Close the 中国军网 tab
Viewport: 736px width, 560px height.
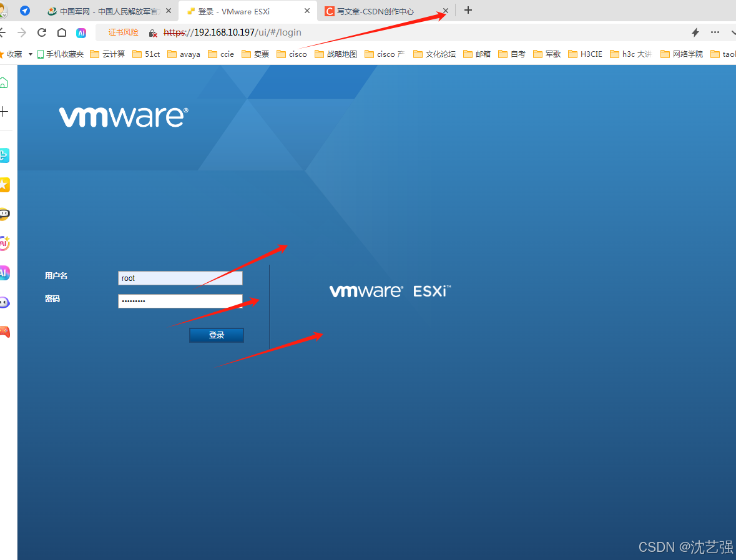pyautogui.click(x=169, y=11)
